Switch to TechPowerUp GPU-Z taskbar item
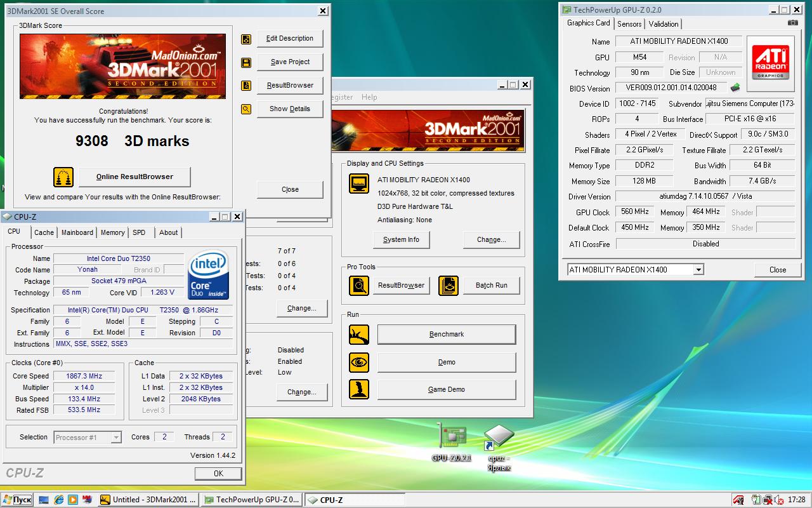Viewport: 812px width, 508px height. point(252,500)
